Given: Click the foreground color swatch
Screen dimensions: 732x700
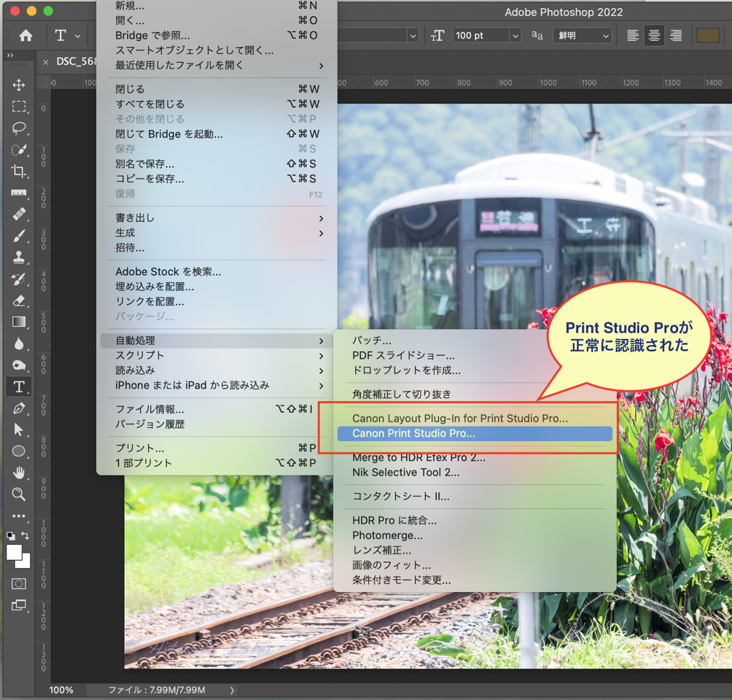Looking at the screenshot, I should [14, 553].
